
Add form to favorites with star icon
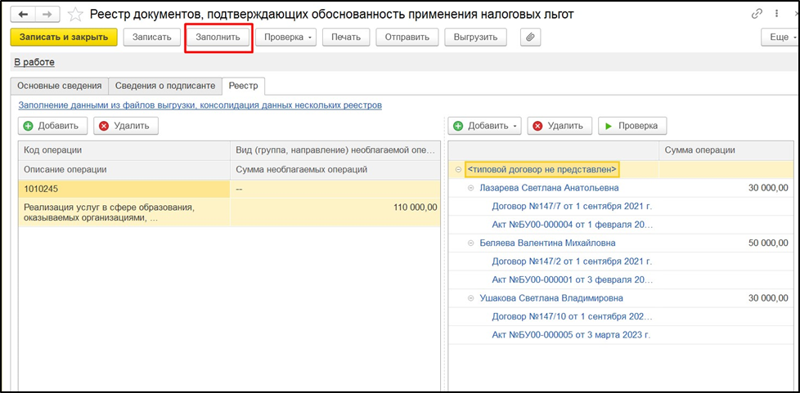pyautogui.click(x=75, y=15)
